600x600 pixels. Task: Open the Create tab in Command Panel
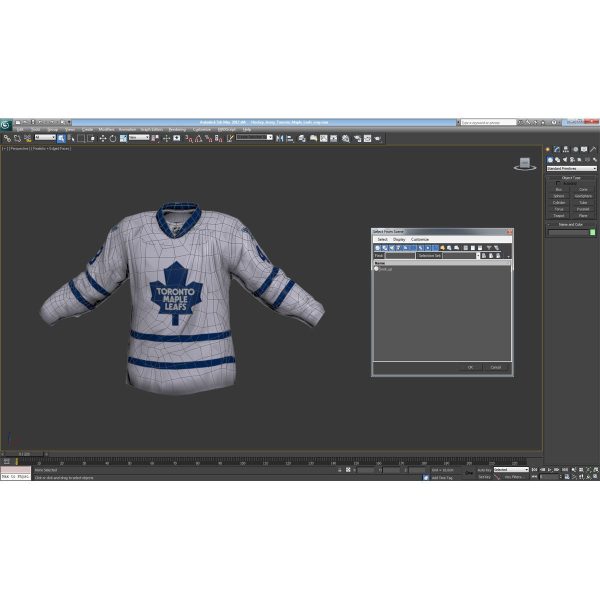pyautogui.click(x=548, y=149)
